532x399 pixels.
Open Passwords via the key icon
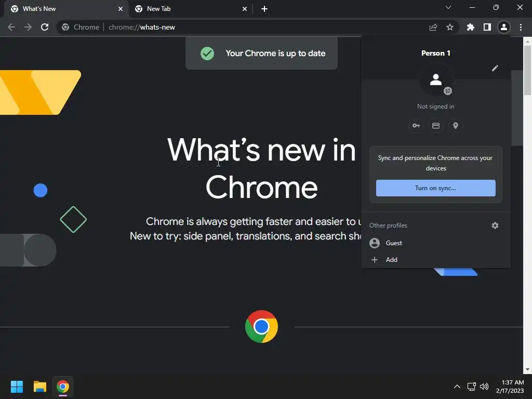[416, 126]
